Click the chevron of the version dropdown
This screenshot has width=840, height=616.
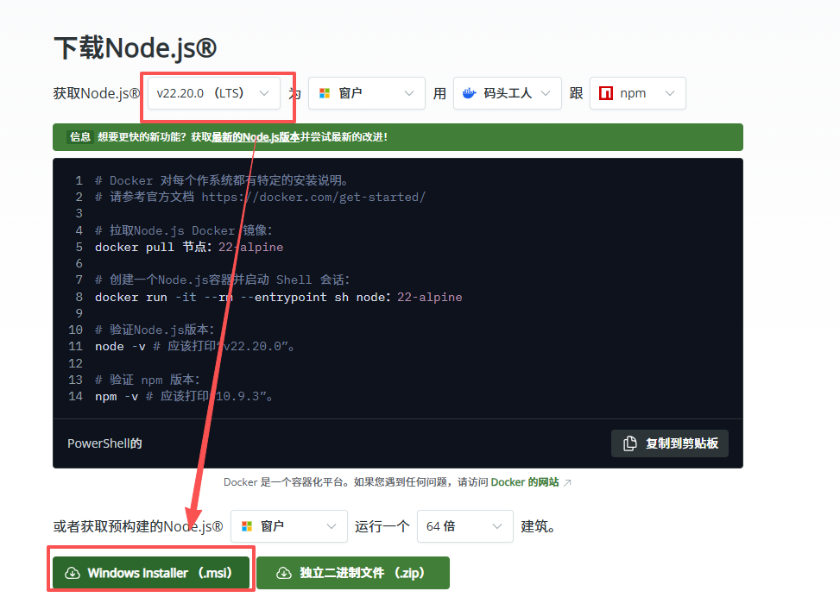click(264, 93)
